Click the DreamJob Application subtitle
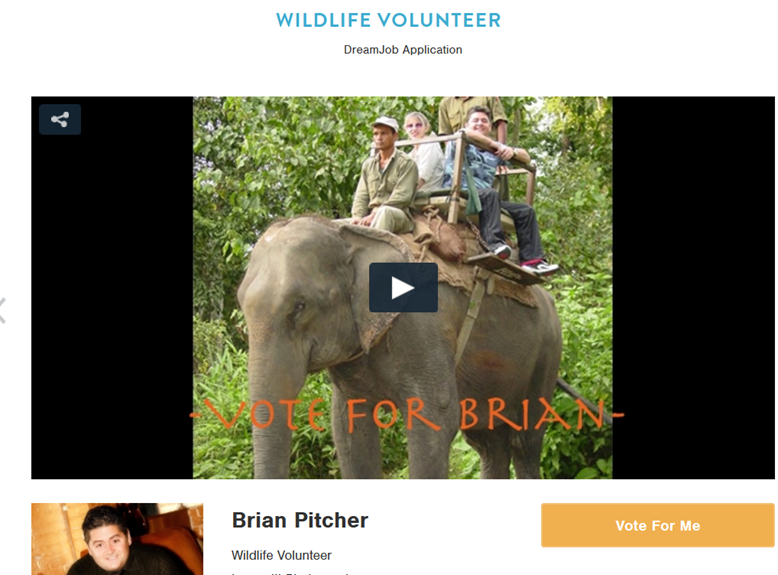 click(403, 50)
